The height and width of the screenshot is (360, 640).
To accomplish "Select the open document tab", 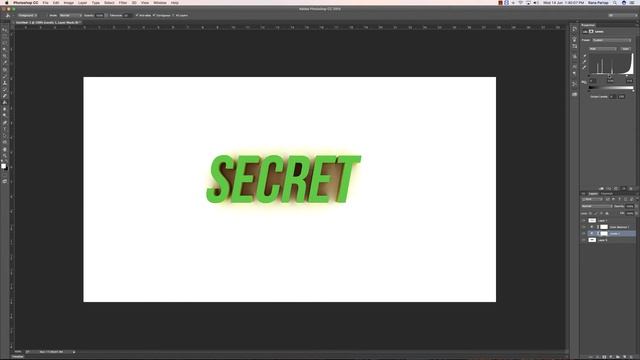I will click(x=48, y=22).
